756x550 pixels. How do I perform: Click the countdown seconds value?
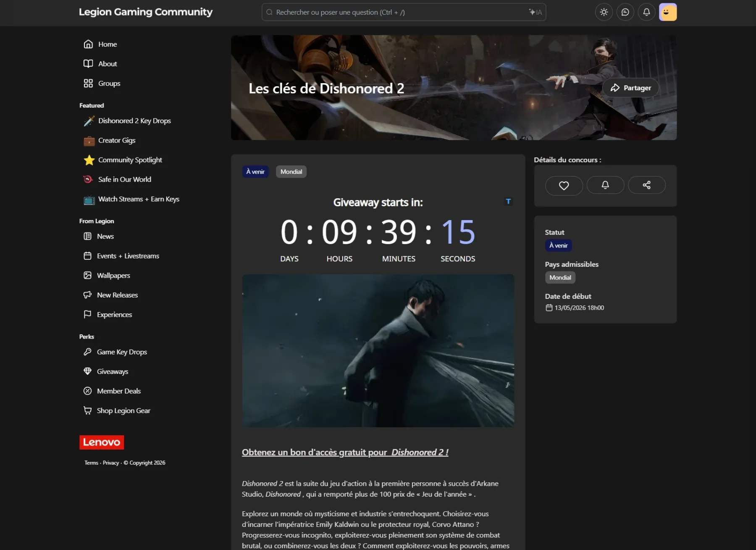[458, 232]
